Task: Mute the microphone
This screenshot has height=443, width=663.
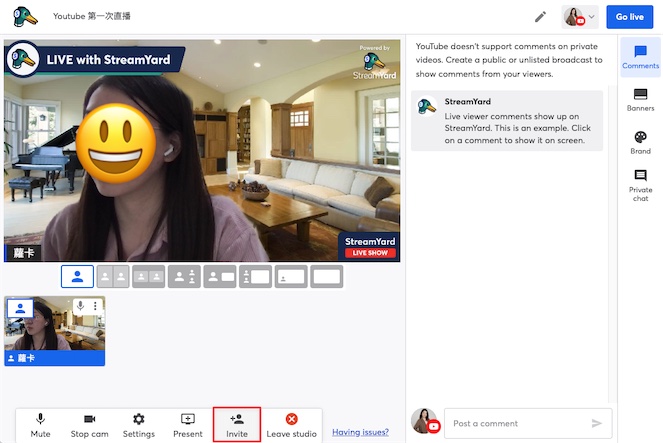Action: coord(40,425)
